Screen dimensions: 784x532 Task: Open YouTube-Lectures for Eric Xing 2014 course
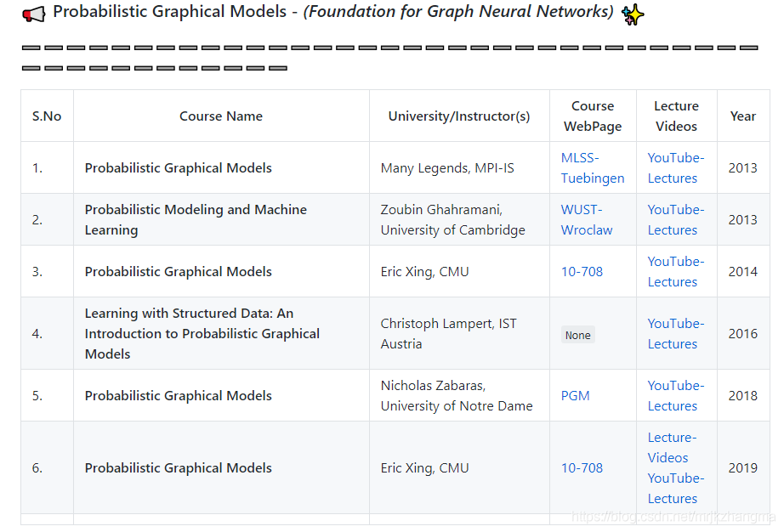click(676, 272)
